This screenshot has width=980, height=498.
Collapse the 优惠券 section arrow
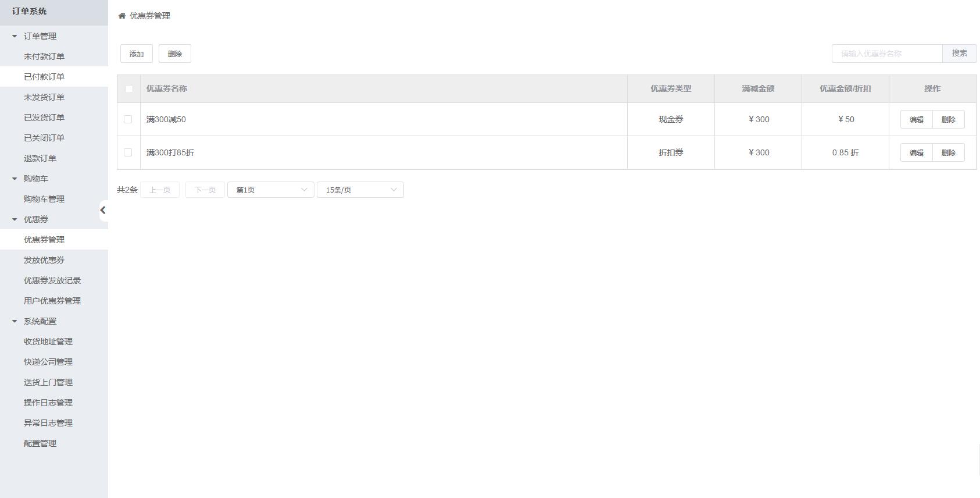[15, 219]
